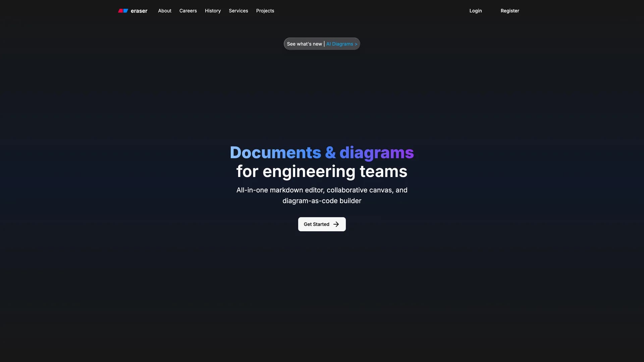The image size is (644, 362).
Task: Open the AI Diagrams link
Action: point(339,44)
